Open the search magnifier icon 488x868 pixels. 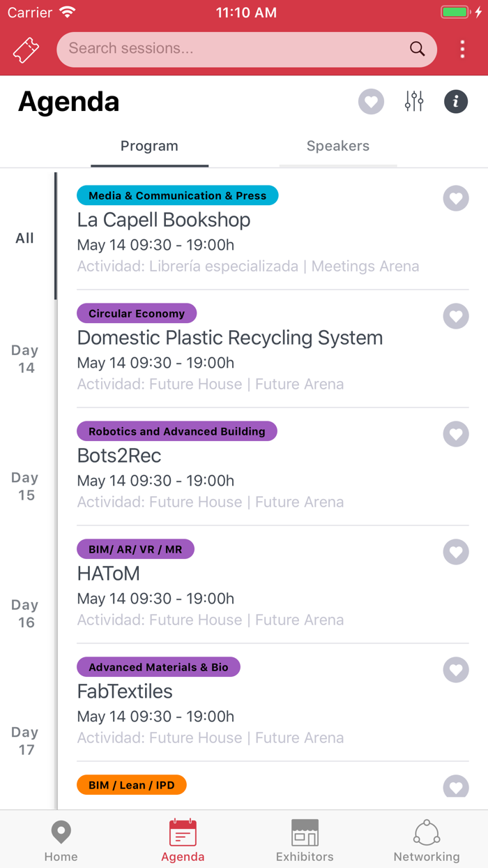[x=417, y=50]
